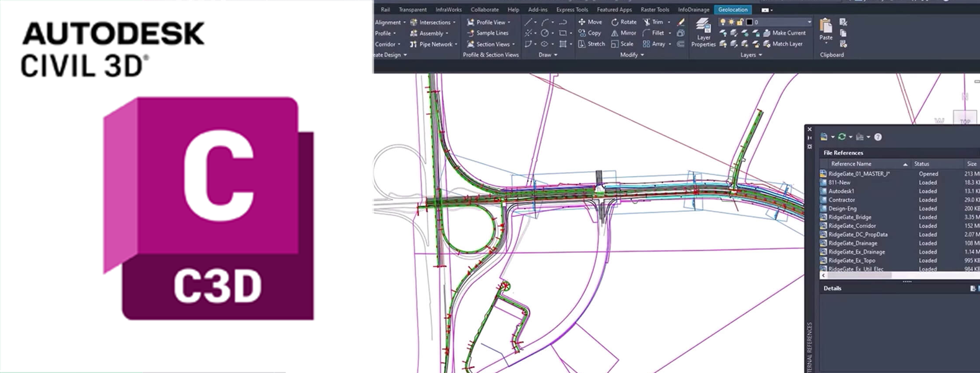Select the Circle draw tool
This screenshot has height=373, width=980.
click(545, 33)
